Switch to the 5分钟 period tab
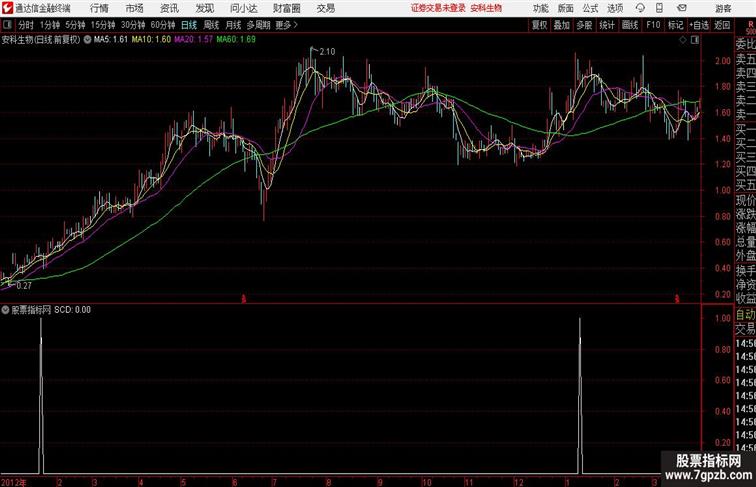The image size is (756, 487). 75,25
